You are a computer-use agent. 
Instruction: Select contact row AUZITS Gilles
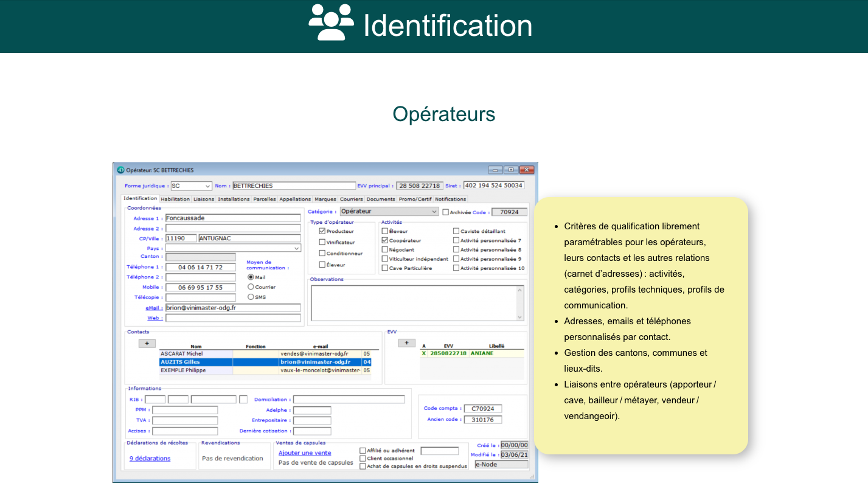[x=265, y=362]
